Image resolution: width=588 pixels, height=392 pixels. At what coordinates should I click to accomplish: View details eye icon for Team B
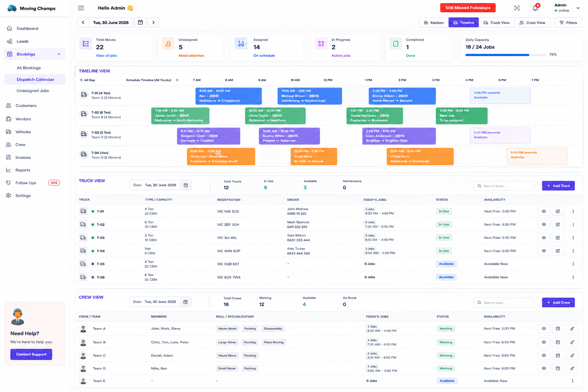pyautogui.click(x=544, y=342)
